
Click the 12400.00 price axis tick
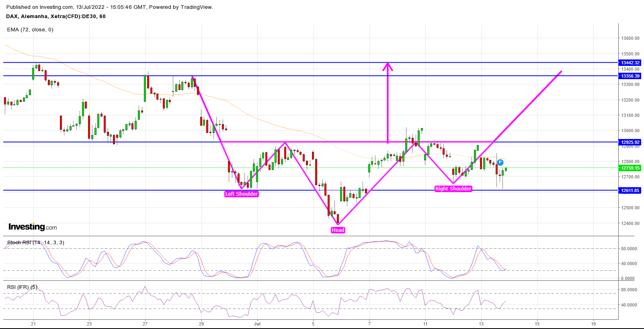630,223
